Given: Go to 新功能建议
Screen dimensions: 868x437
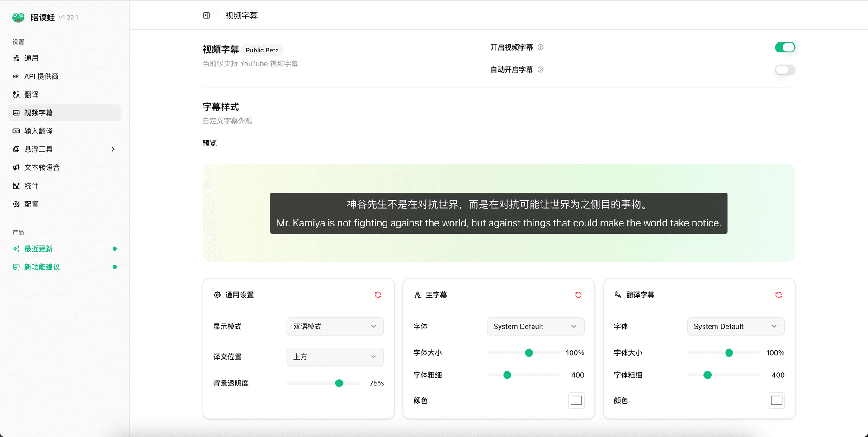Looking at the screenshot, I should click(x=42, y=267).
